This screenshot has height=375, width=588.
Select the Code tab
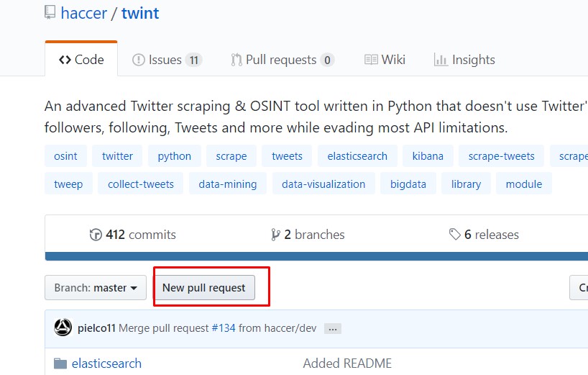(x=81, y=60)
